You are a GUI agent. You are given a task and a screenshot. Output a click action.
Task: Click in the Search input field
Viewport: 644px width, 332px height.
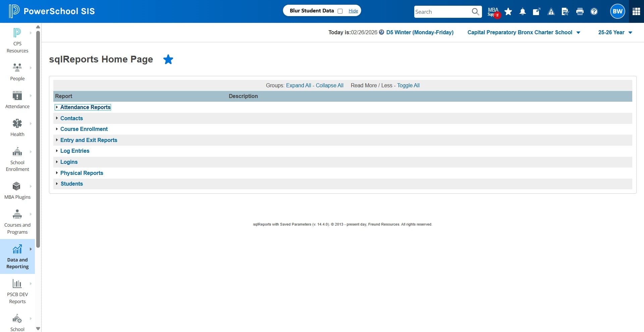tap(442, 12)
